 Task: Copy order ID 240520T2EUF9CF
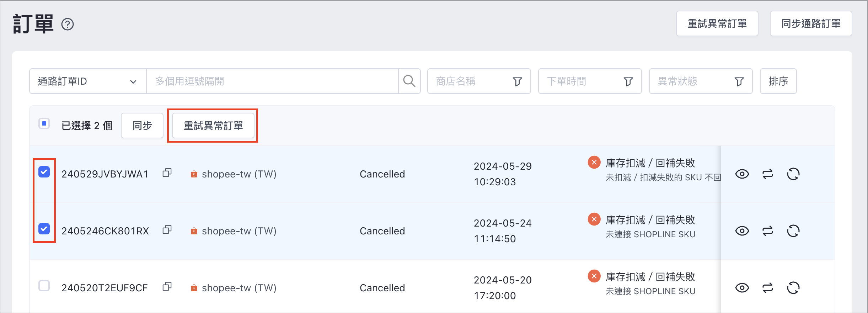(167, 287)
